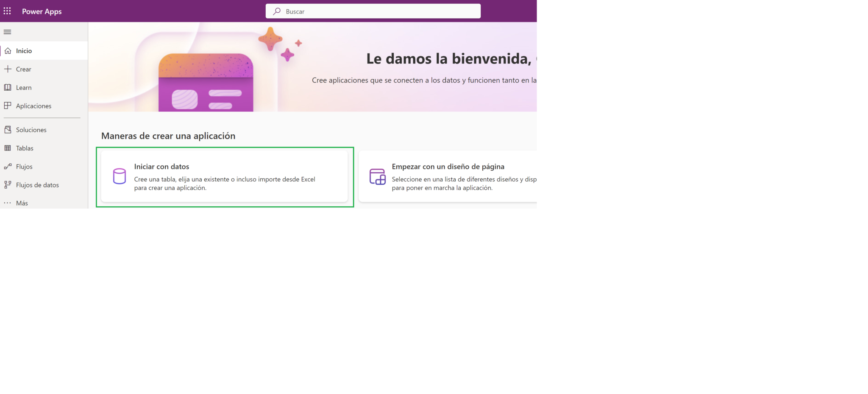868x394 pixels.
Task: Click the Aplicaciones grid icon
Action: pos(8,105)
